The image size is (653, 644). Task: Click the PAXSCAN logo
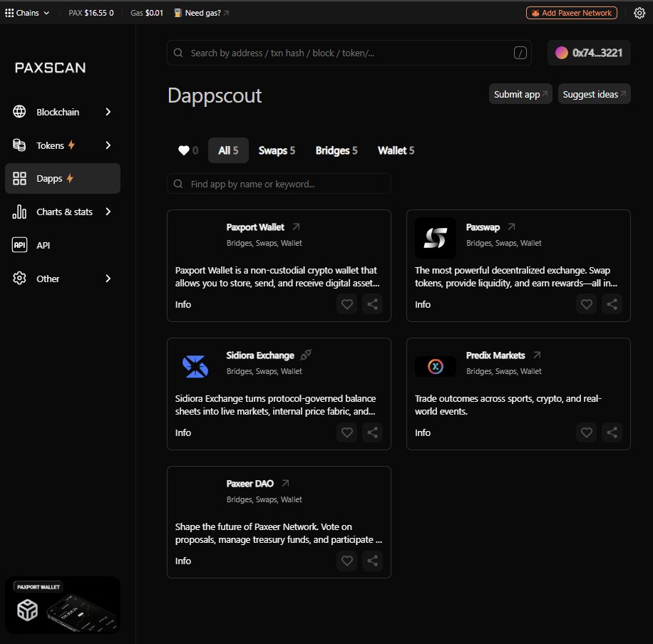pos(51,68)
